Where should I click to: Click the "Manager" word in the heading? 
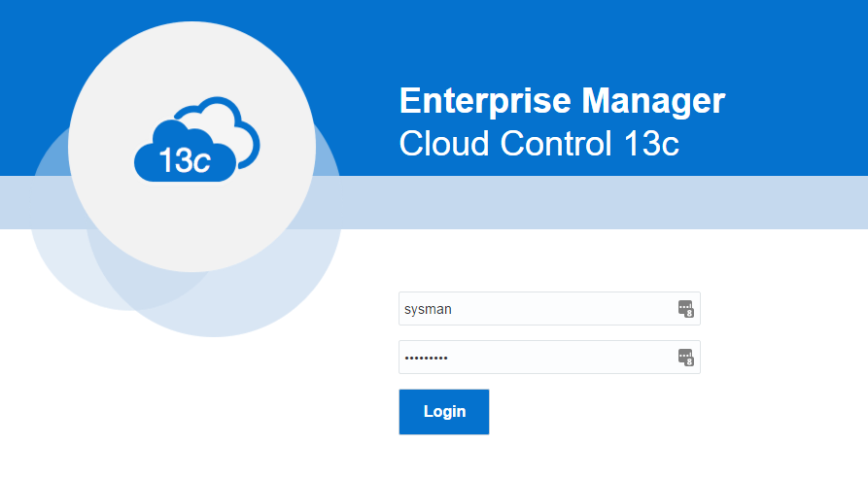653,102
